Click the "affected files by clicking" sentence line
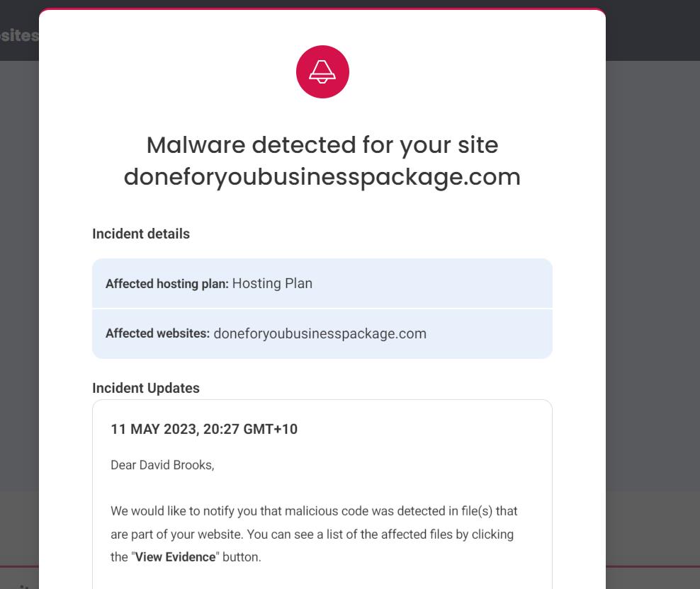The width and height of the screenshot is (700, 589). 312,534
